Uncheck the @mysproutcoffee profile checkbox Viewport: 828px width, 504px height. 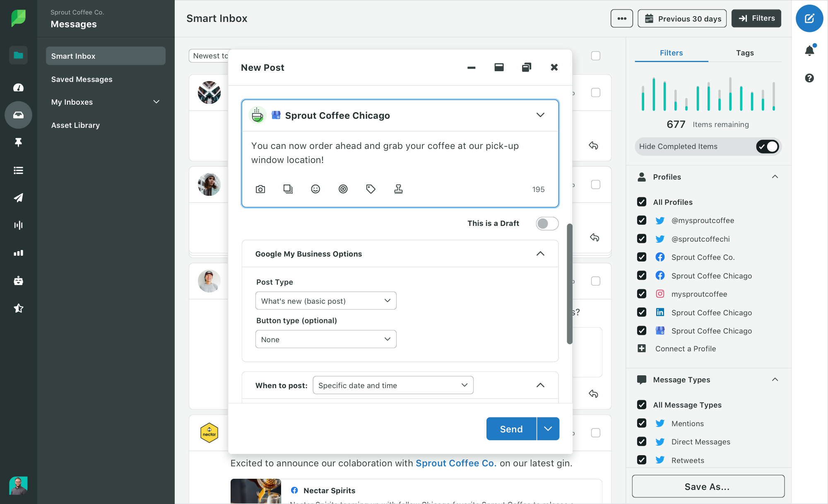pyautogui.click(x=642, y=221)
